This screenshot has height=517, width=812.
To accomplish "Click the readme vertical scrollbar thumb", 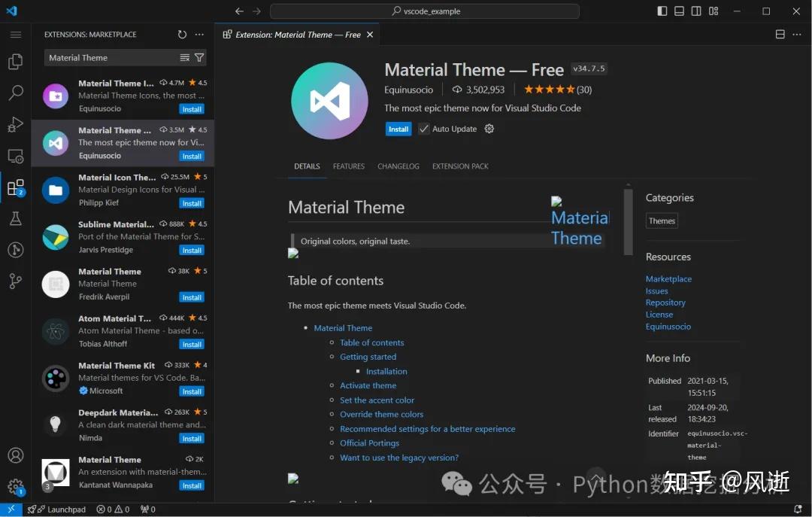I will click(x=628, y=221).
